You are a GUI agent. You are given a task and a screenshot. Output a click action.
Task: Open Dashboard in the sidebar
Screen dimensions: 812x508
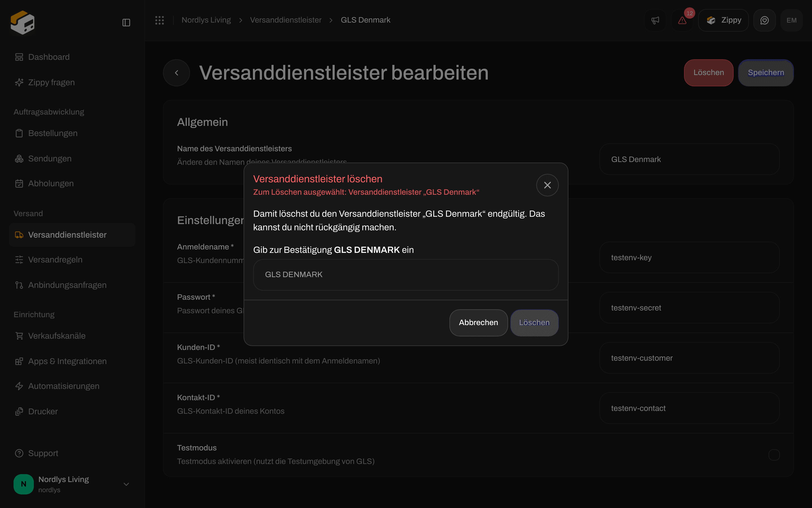(72, 57)
